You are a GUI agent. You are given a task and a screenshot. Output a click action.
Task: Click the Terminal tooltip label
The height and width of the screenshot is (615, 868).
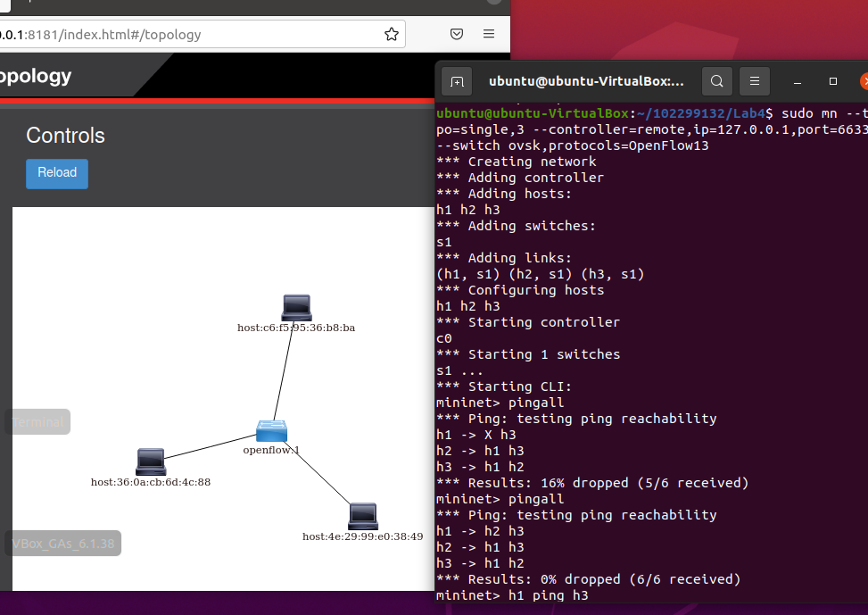tap(37, 422)
